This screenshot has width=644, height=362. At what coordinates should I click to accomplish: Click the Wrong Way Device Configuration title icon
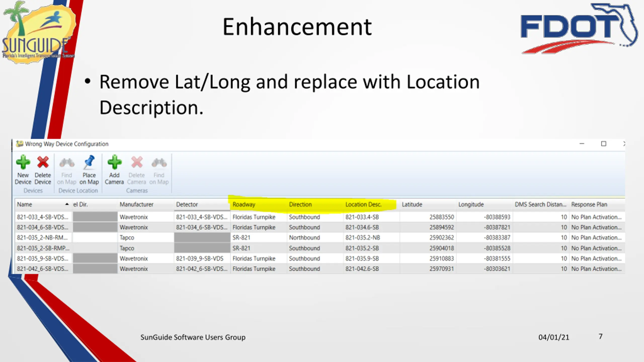tap(19, 144)
